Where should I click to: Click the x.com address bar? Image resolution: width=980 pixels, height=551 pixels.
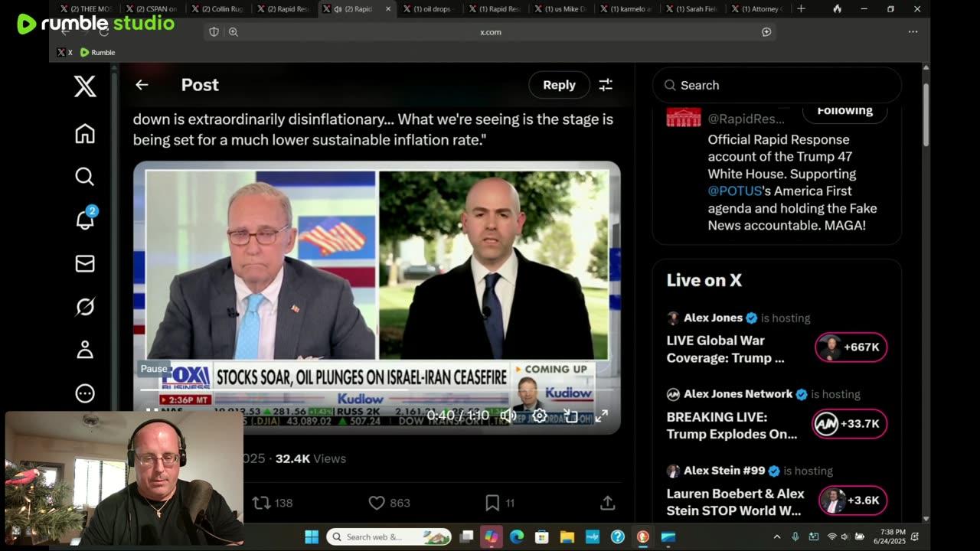(x=490, y=32)
